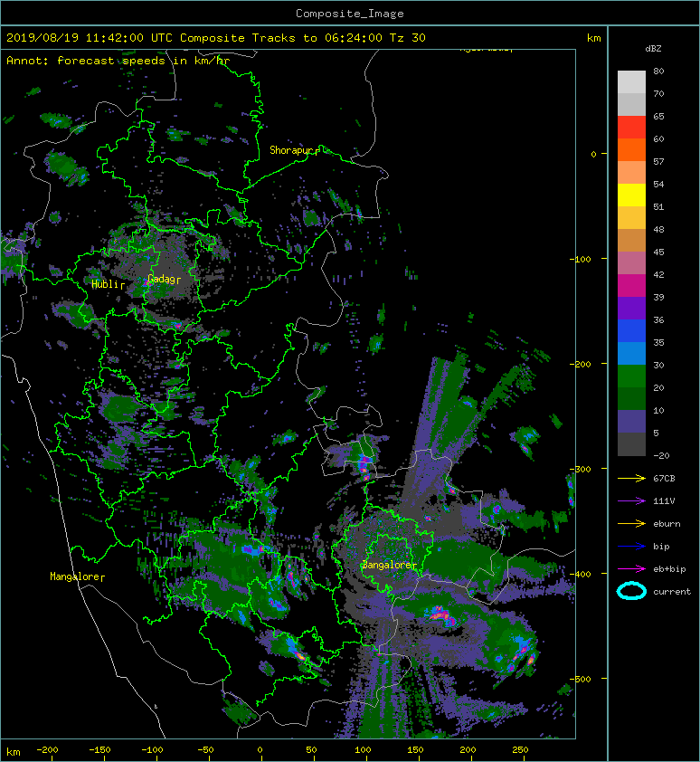Click the -300 tick on right vertical axis
The width and height of the screenshot is (700, 762).
580,469
